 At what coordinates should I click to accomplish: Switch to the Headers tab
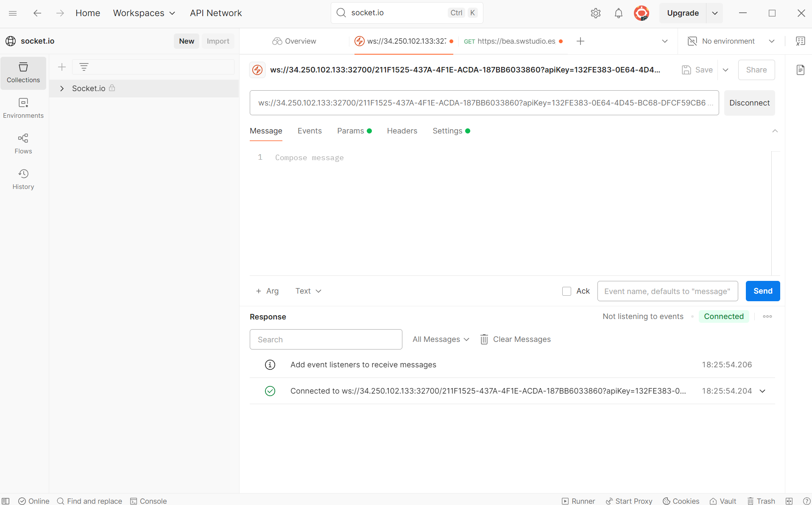click(402, 131)
